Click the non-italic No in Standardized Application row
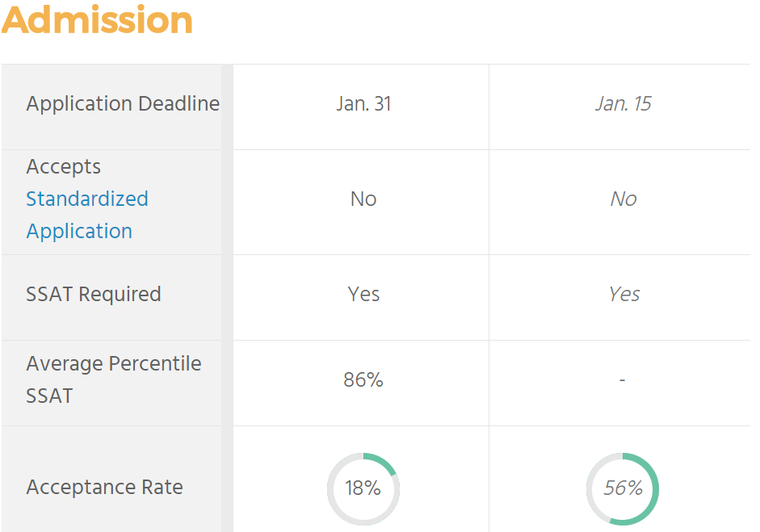This screenshot has height=532, width=760. click(363, 199)
